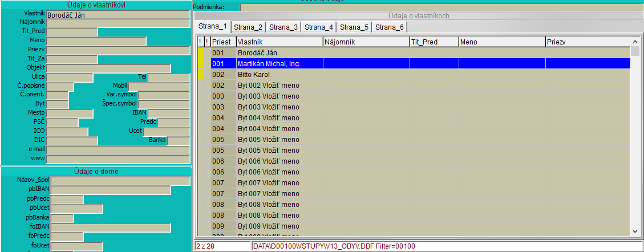Click the Meno input field in owner details
Image resolution: width=644 pixels, height=252 pixels.
(x=96, y=41)
